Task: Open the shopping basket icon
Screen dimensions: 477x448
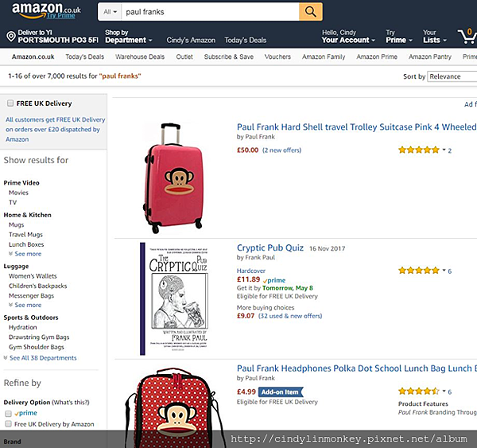Action: [467, 37]
